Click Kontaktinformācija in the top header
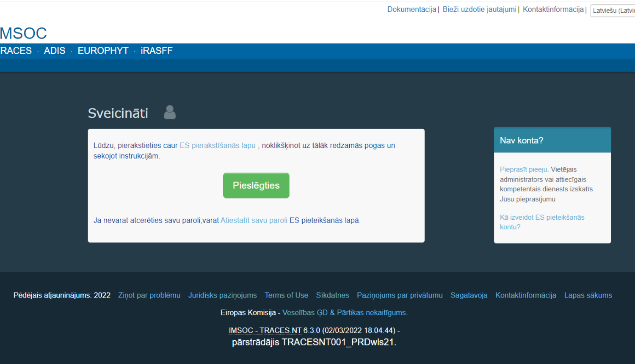635x364 pixels. [x=553, y=9]
